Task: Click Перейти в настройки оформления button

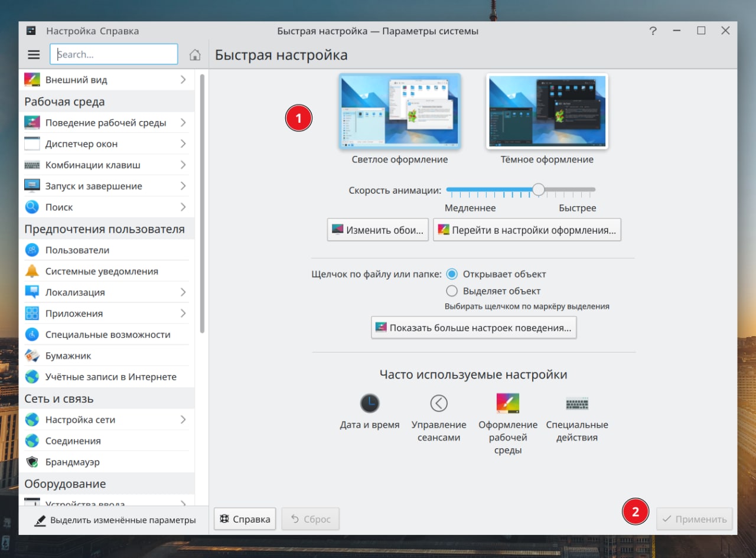Action: tap(527, 230)
